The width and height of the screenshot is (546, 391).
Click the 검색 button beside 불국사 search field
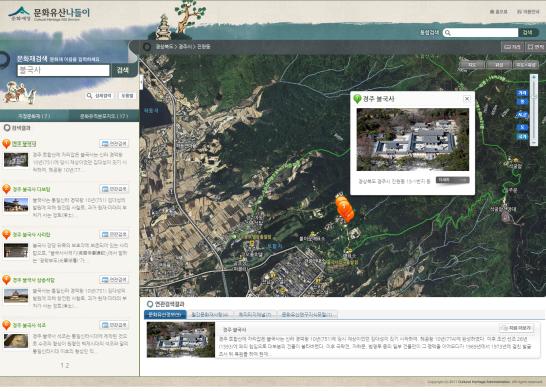pyautogui.click(x=123, y=70)
